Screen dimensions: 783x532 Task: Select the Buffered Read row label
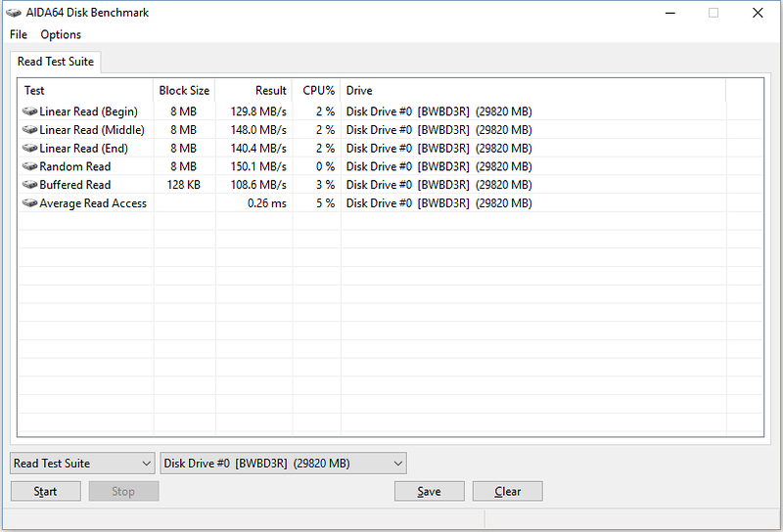tap(75, 185)
